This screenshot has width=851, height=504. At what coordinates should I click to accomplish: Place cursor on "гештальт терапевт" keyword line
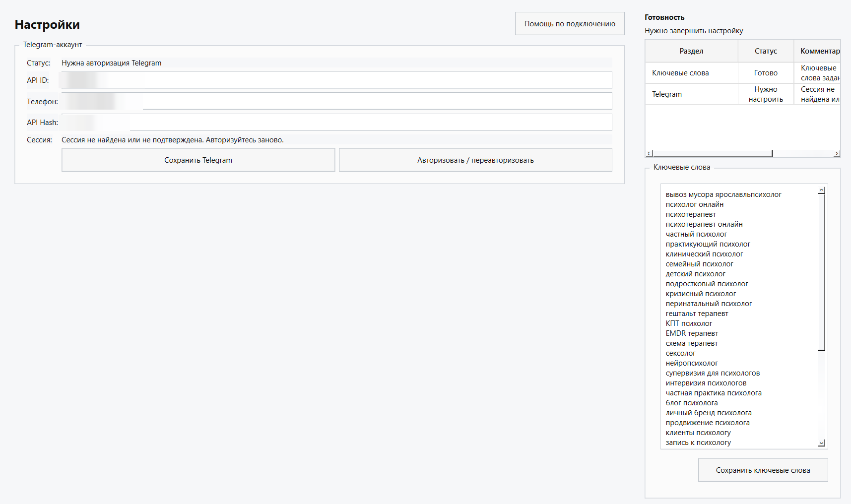(x=697, y=314)
